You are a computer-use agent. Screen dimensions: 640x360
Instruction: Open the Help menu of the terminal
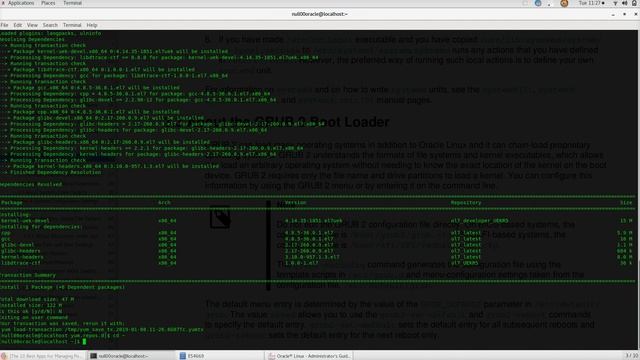92,25
